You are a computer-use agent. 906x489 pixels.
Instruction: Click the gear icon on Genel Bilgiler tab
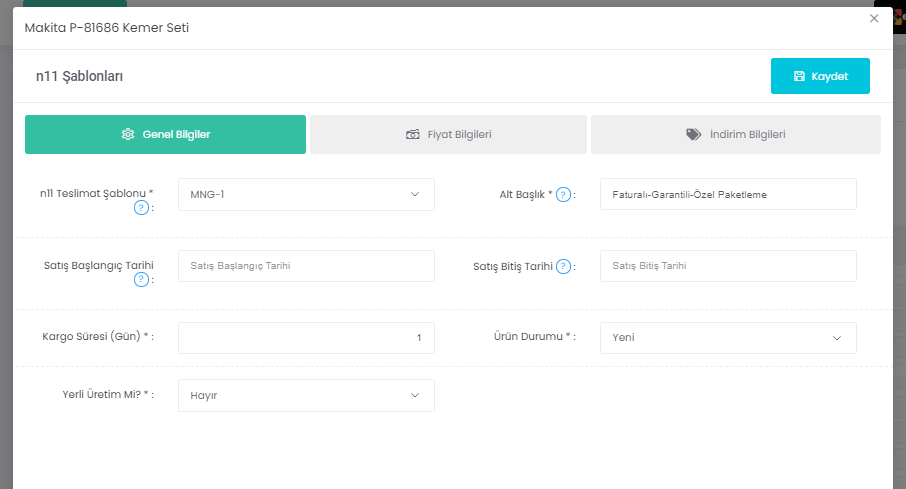point(128,134)
